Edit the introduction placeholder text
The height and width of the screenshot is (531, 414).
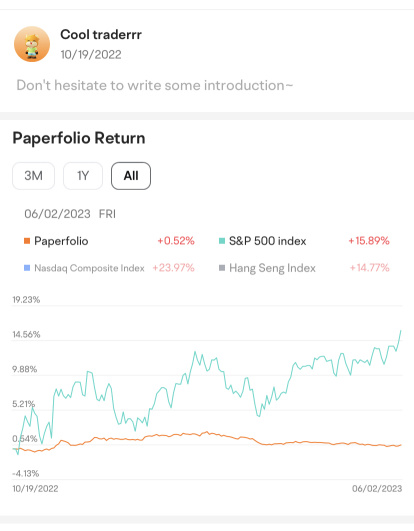point(155,85)
